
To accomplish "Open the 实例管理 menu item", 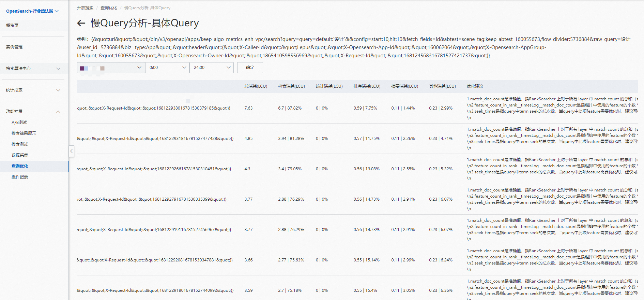I will click(x=14, y=47).
